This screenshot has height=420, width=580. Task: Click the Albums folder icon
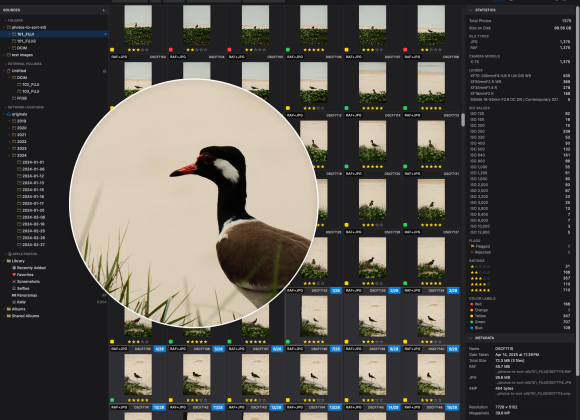tap(9, 309)
